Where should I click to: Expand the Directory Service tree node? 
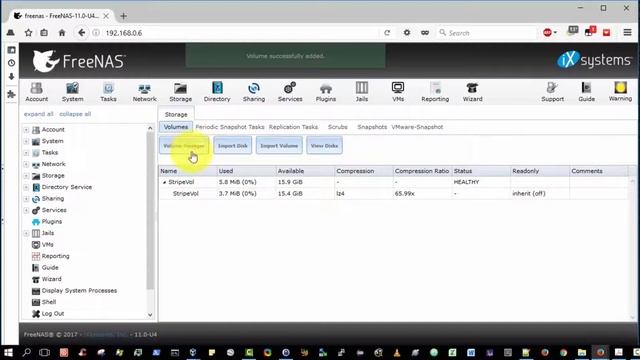[26, 187]
